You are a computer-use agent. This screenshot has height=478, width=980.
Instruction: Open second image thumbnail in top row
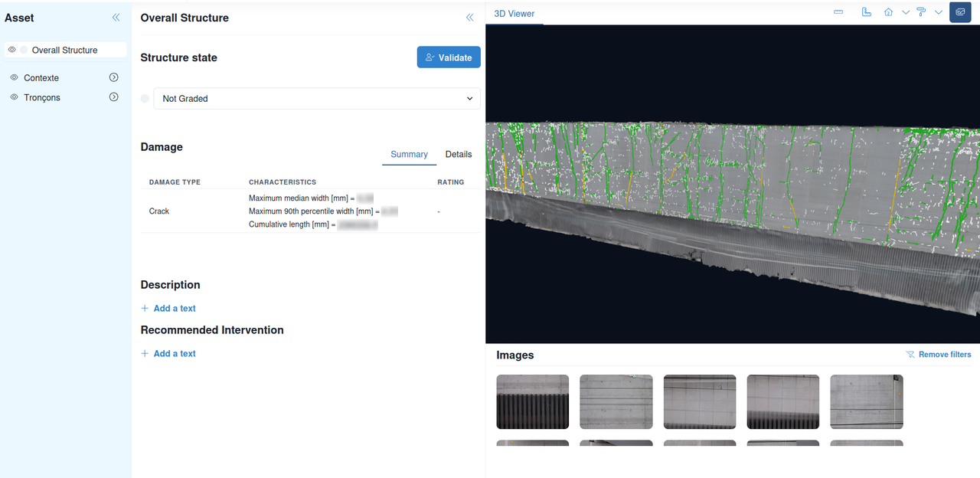point(616,401)
